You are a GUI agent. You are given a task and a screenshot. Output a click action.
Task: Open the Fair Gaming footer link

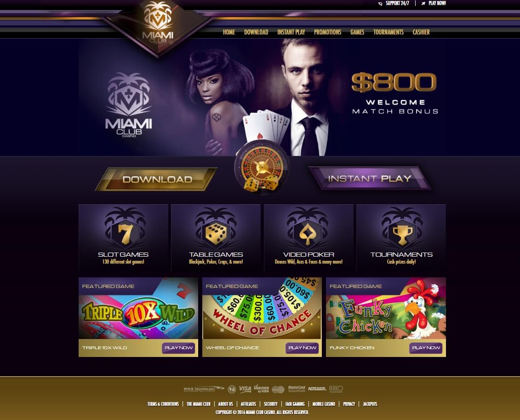295,404
